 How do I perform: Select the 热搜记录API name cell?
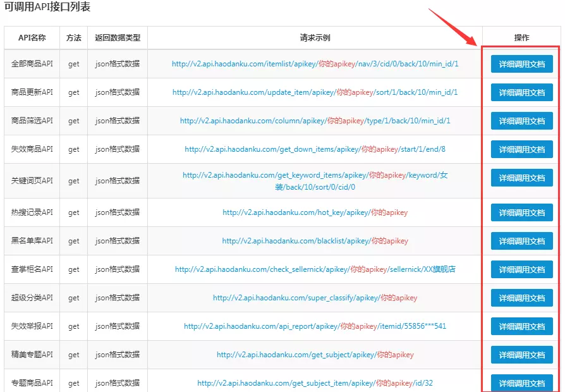tap(32, 212)
